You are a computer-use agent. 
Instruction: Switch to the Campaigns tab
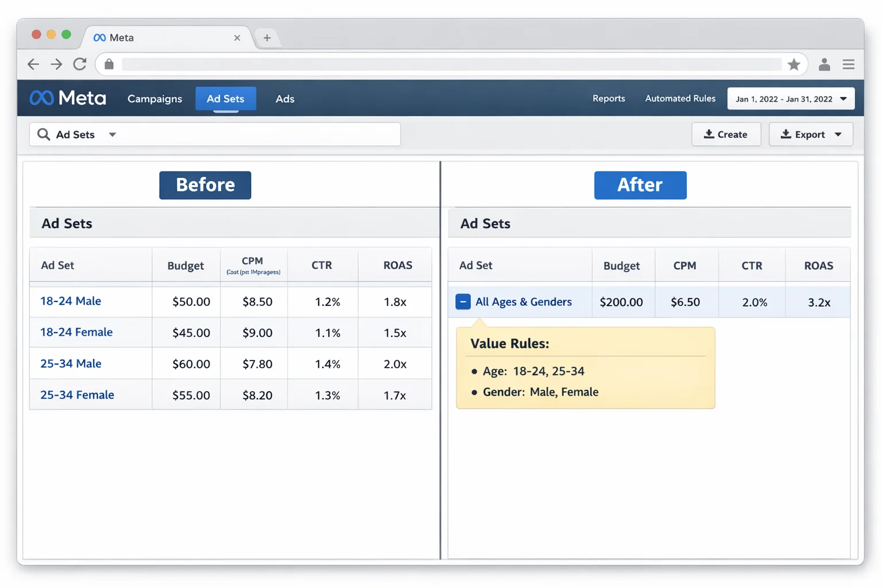[x=154, y=99]
